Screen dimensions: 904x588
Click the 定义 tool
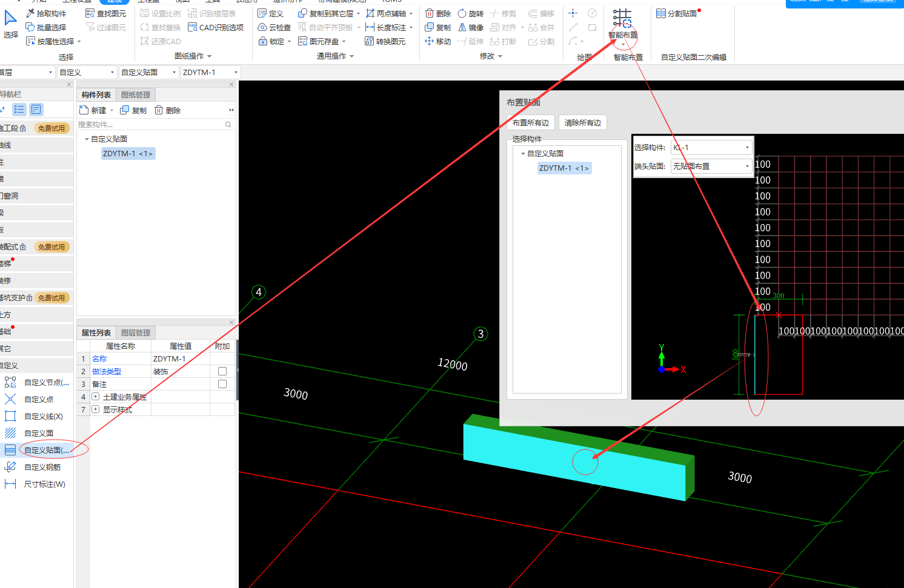click(270, 13)
